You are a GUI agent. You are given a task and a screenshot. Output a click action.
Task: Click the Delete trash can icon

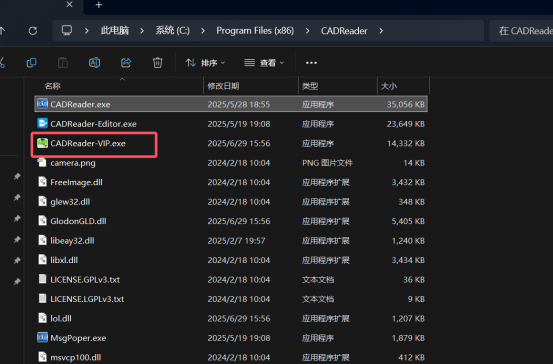pyautogui.click(x=157, y=63)
